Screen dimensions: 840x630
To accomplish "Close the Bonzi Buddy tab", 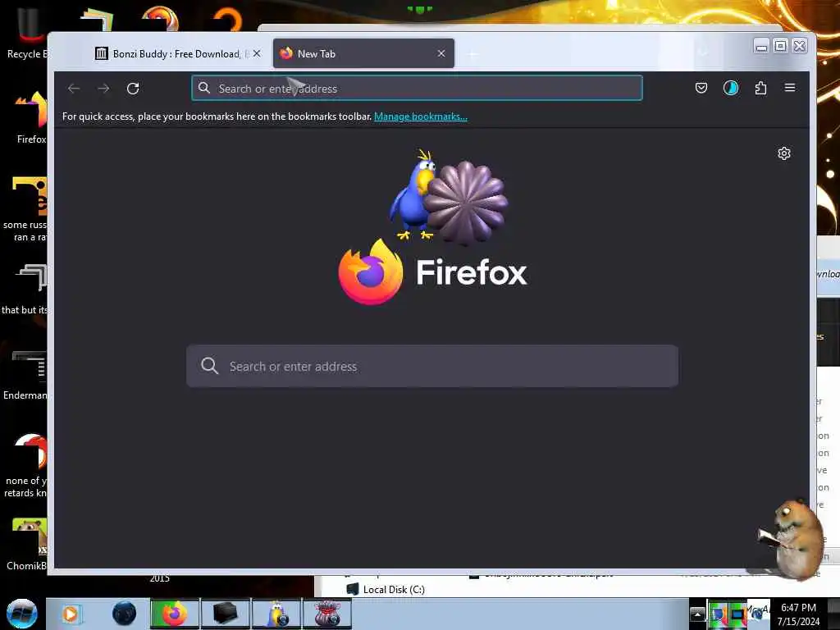I will coord(257,53).
